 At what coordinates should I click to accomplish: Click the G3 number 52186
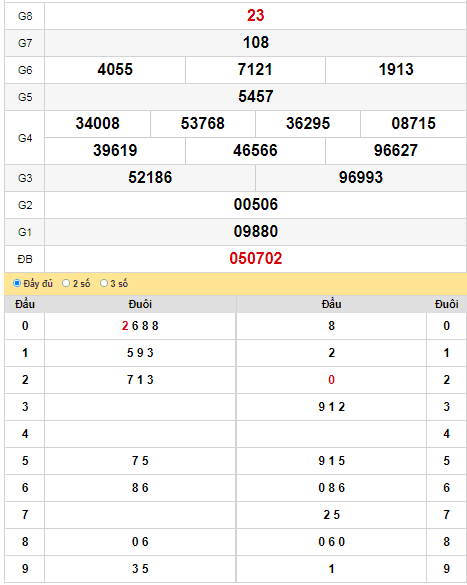(x=150, y=178)
